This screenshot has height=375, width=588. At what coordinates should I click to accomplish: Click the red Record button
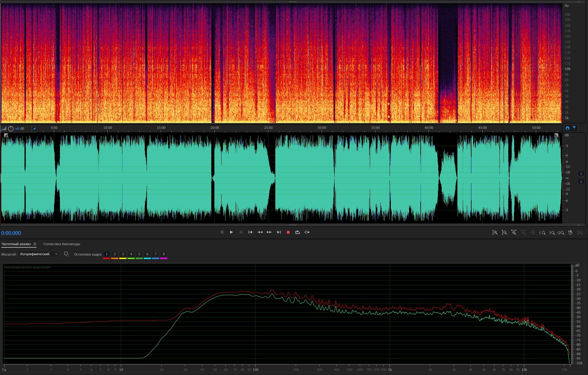click(x=288, y=232)
